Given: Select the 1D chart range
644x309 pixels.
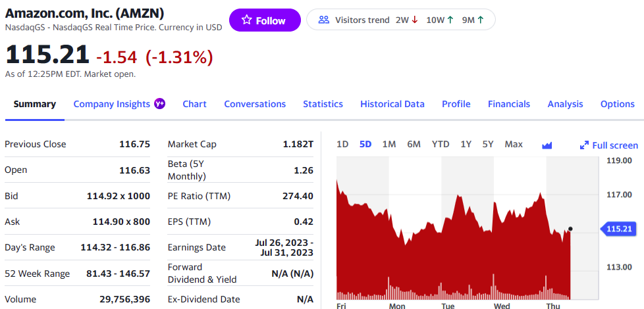Looking at the screenshot, I should 342,144.
